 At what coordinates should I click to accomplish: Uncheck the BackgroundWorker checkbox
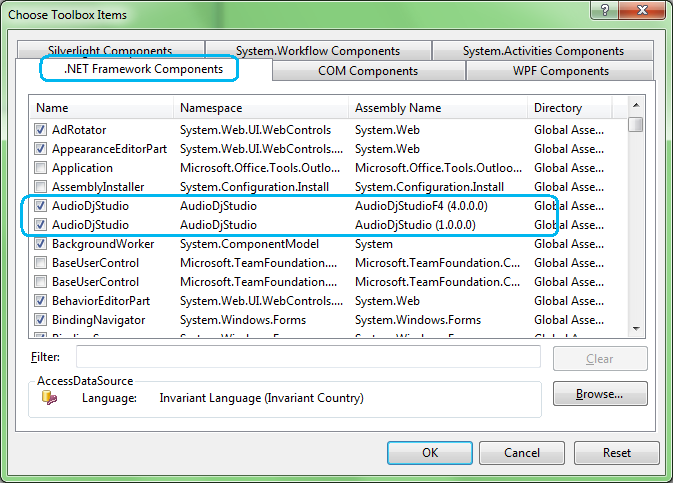click(41, 244)
